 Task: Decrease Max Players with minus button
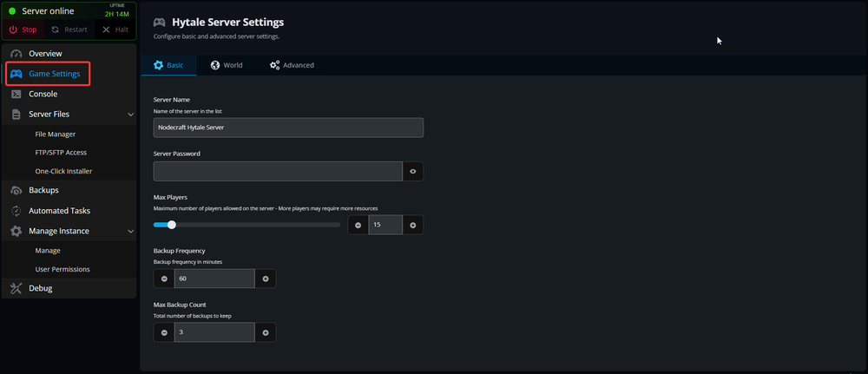[358, 225]
